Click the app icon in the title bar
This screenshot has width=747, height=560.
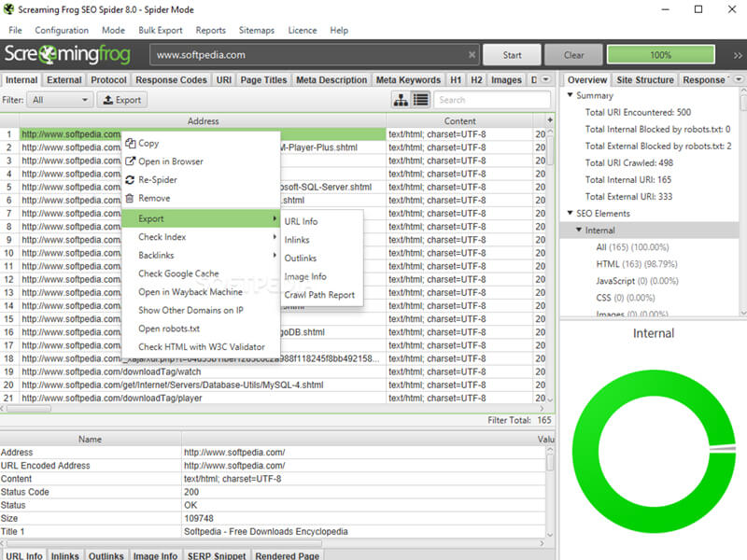tap(8, 9)
